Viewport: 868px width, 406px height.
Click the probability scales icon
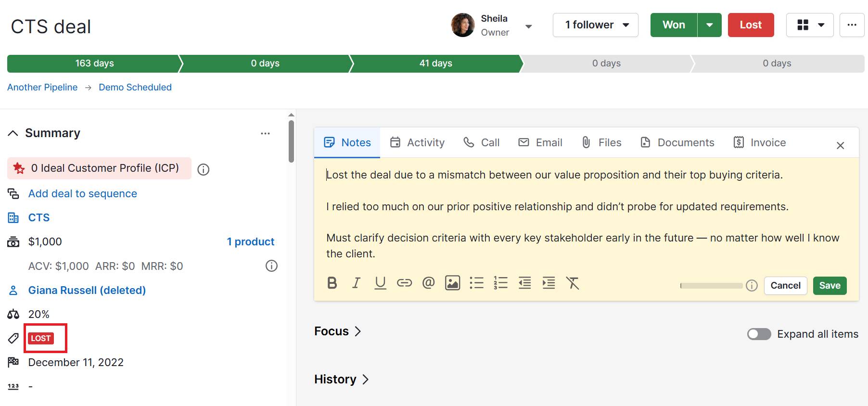click(13, 314)
